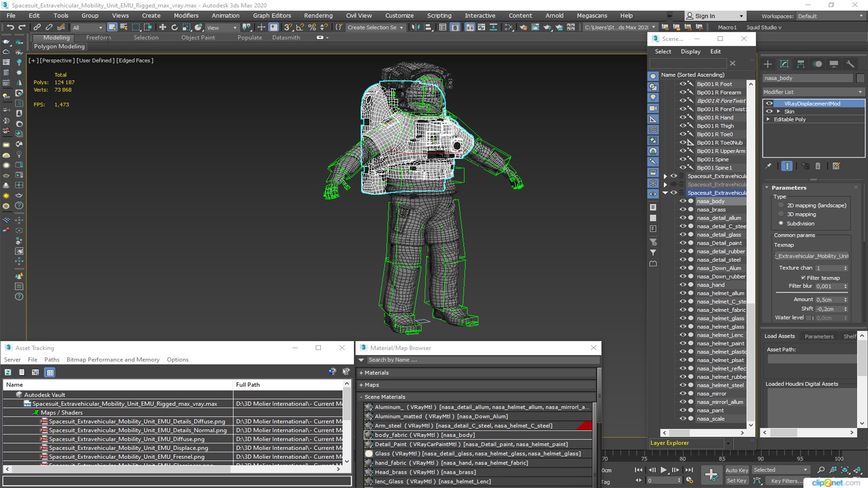This screenshot has height=488, width=868.
Task: Switch to the Create command panel
Action: 768,64
